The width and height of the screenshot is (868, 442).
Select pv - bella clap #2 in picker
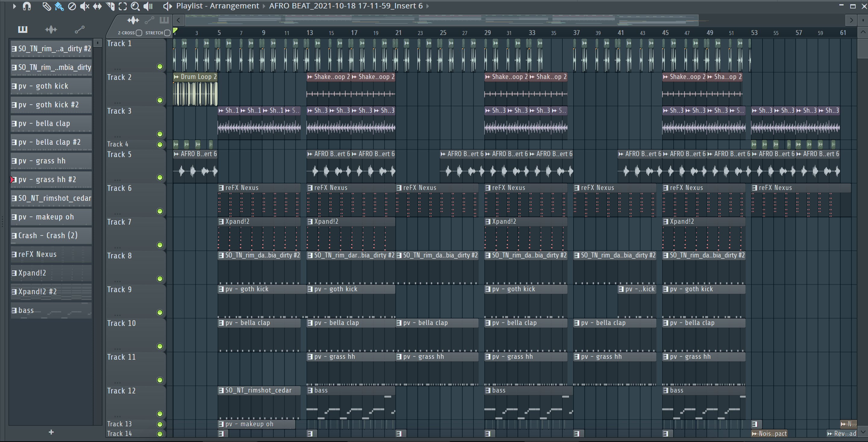pyautogui.click(x=51, y=142)
